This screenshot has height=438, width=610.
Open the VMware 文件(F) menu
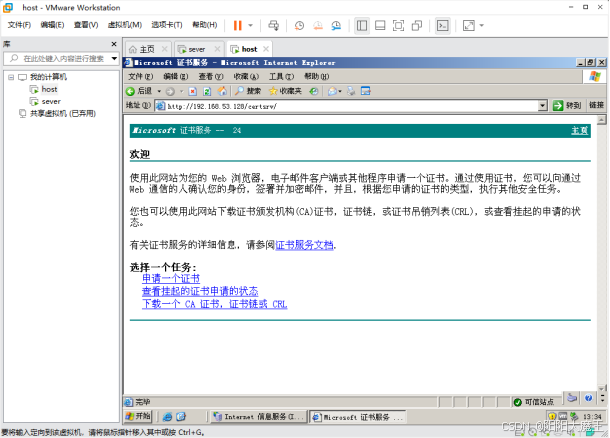pyautogui.click(x=19, y=25)
